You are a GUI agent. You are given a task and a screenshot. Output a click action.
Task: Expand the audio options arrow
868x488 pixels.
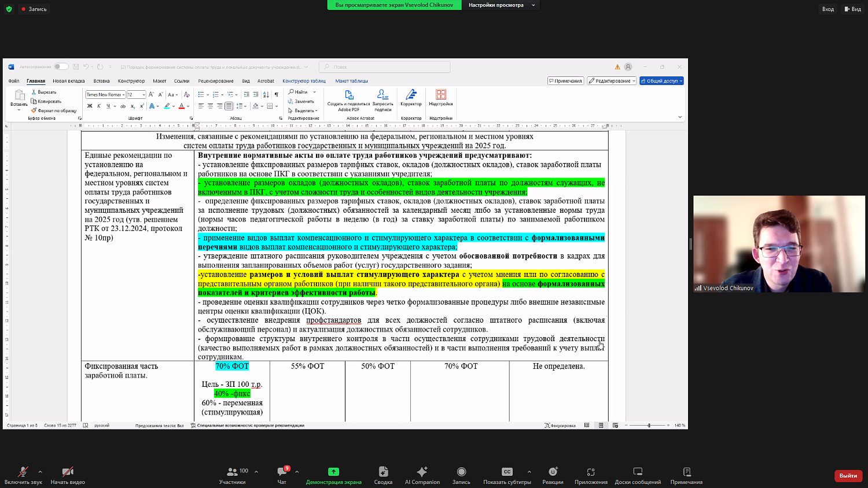click(x=40, y=472)
